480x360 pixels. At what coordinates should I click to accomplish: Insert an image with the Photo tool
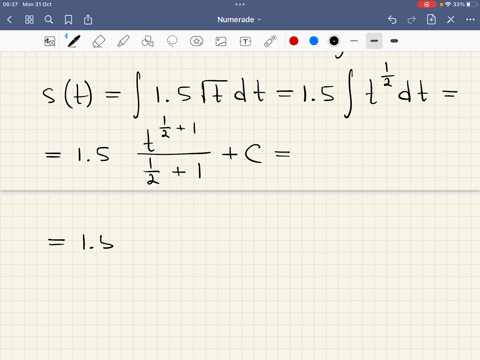pyautogui.click(x=221, y=41)
